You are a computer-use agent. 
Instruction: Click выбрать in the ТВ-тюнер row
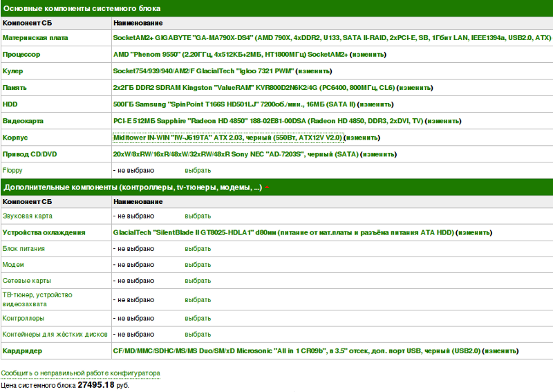[x=198, y=300]
